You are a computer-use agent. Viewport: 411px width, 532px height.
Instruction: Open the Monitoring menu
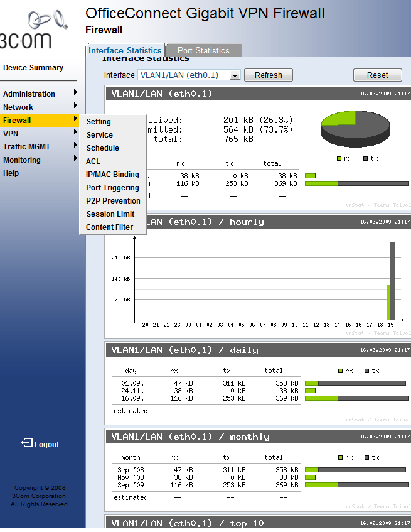22,160
